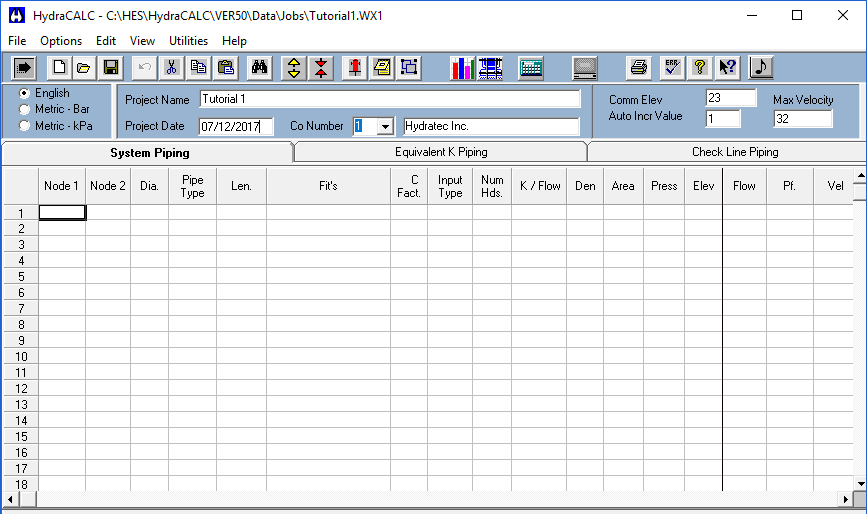This screenshot has height=514, width=867.
Task: Open the colored bar chart icon
Action: point(462,68)
